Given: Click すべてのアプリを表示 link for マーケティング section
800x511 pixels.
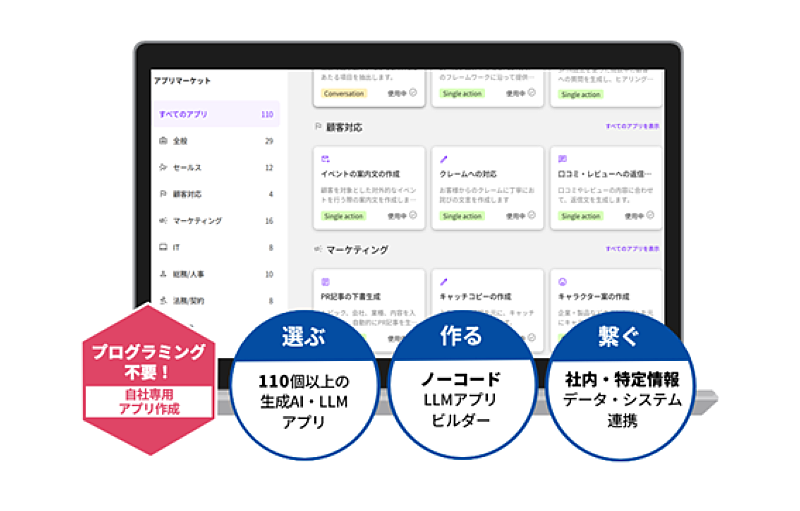Looking at the screenshot, I should coord(631,249).
